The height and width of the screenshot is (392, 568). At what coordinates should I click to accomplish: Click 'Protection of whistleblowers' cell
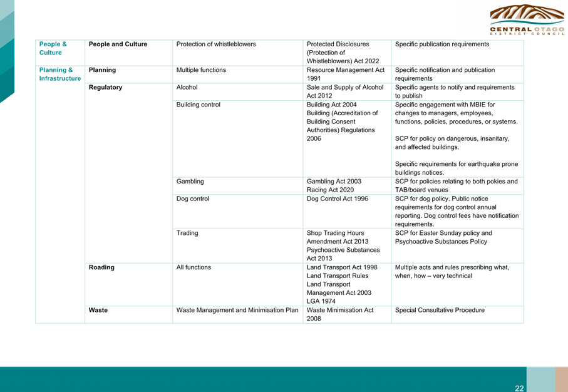(237, 53)
